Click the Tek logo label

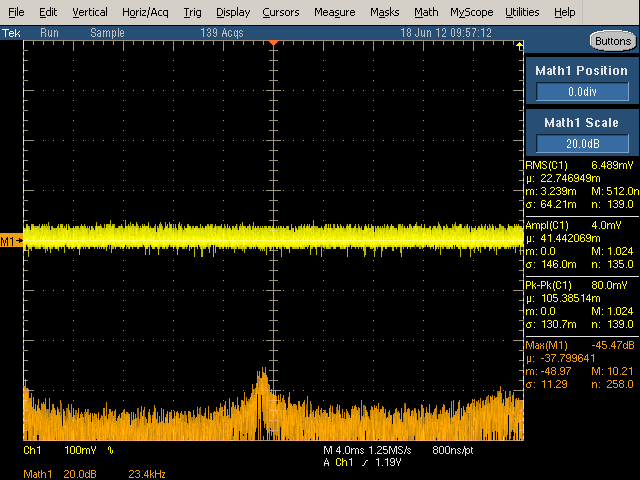click(x=11, y=33)
